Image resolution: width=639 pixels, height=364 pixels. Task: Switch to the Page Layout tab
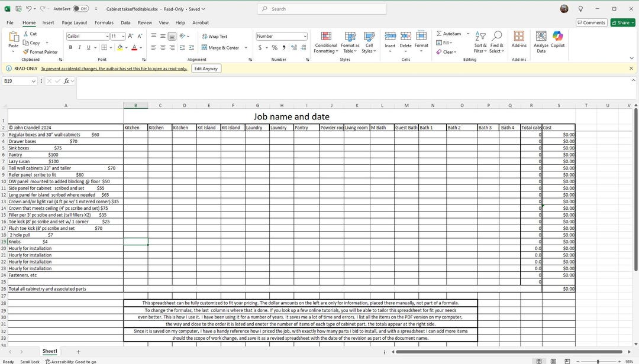(75, 23)
